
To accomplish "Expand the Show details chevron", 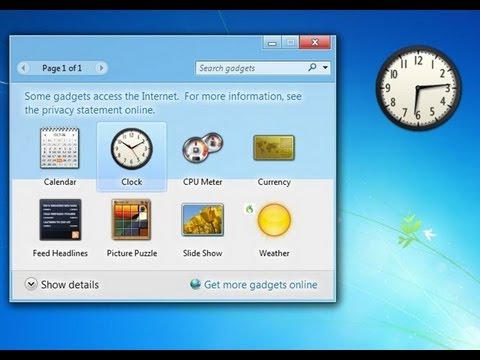I will click(31, 284).
